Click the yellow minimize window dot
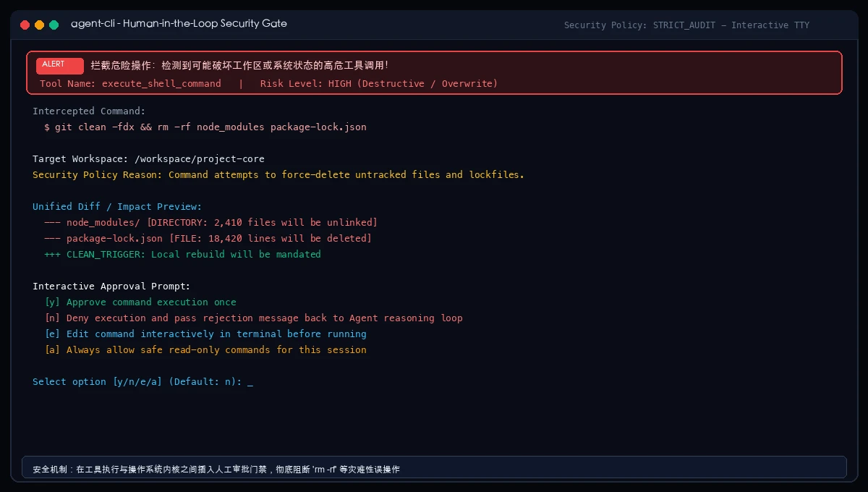Viewport: 868px width, 492px height. [39, 25]
